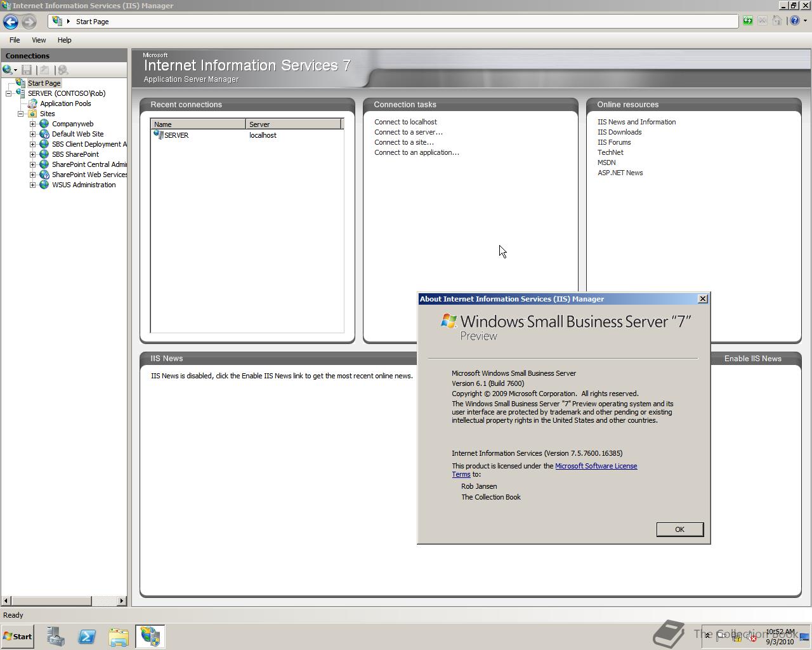This screenshot has height=650, width=812.
Task: Click WSUS Administration globe icon
Action: pos(44,185)
